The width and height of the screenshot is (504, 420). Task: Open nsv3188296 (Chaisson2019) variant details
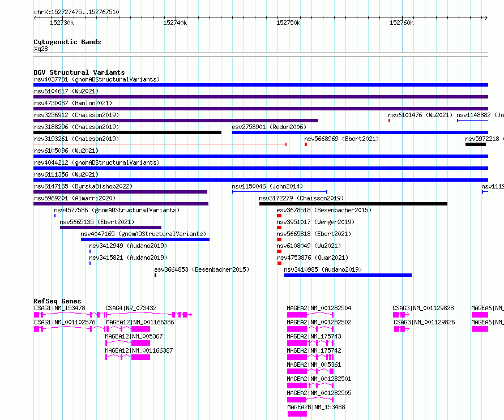click(76, 127)
